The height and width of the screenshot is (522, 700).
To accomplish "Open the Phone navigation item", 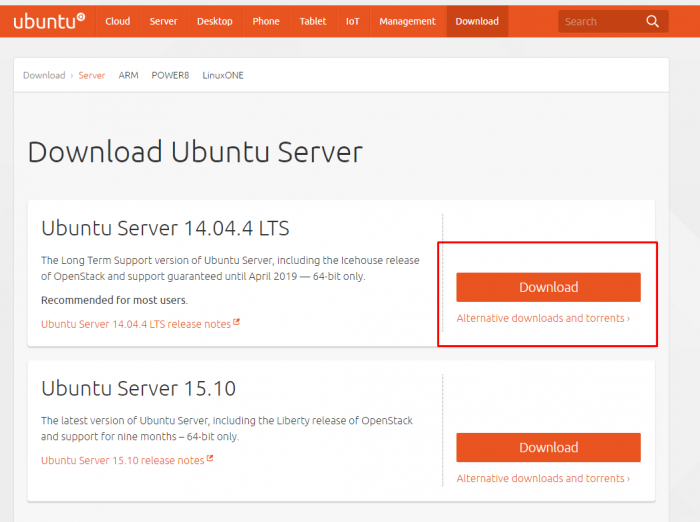I will 266,21.
